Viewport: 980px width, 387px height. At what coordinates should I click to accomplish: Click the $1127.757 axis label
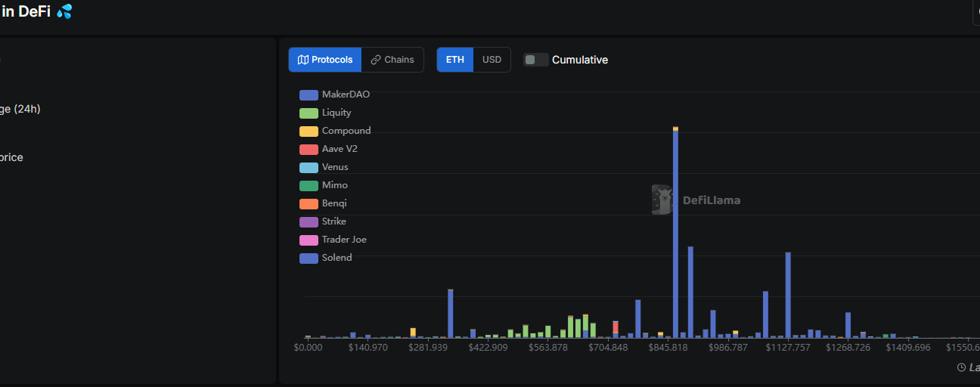(x=788, y=348)
